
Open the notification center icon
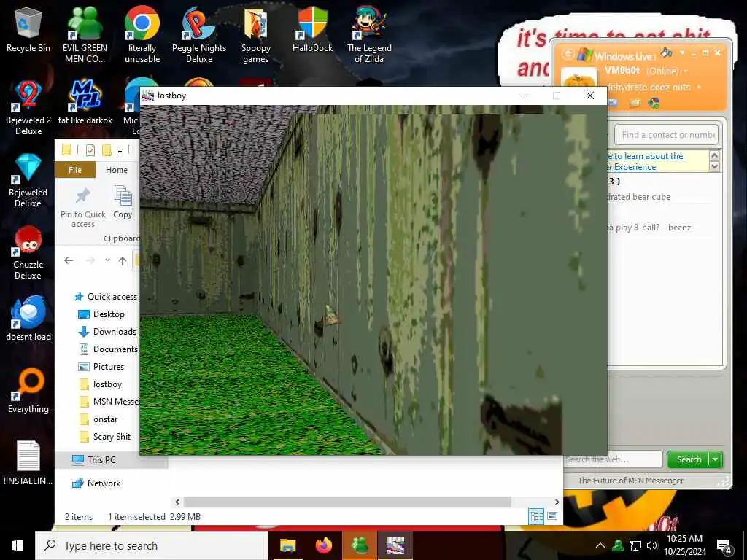(724, 546)
